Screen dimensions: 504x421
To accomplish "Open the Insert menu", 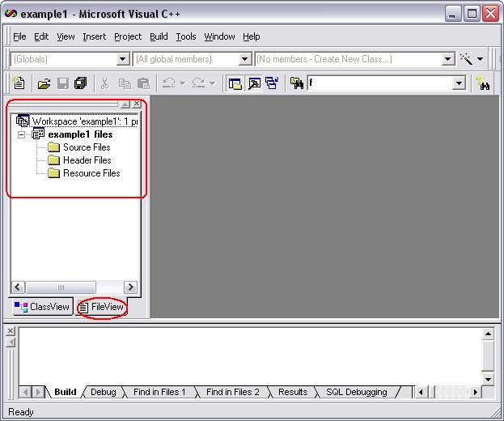I will (x=94, y=36).
